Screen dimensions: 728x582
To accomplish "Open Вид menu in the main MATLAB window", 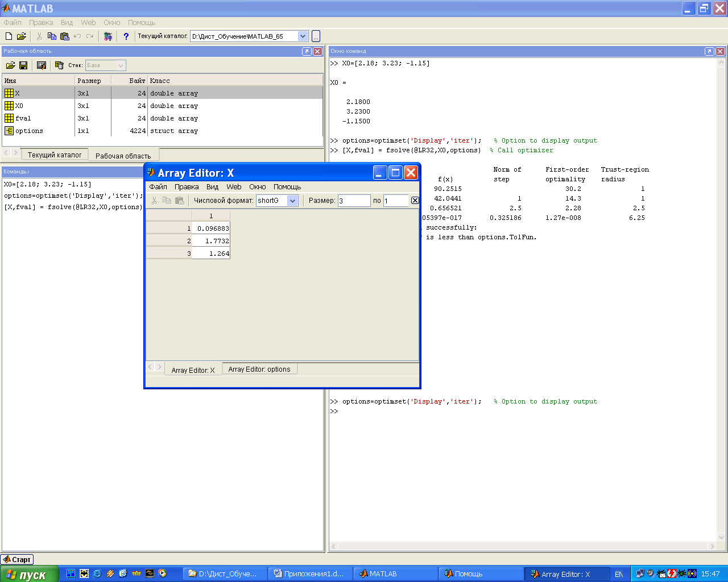I will point(67,23).
